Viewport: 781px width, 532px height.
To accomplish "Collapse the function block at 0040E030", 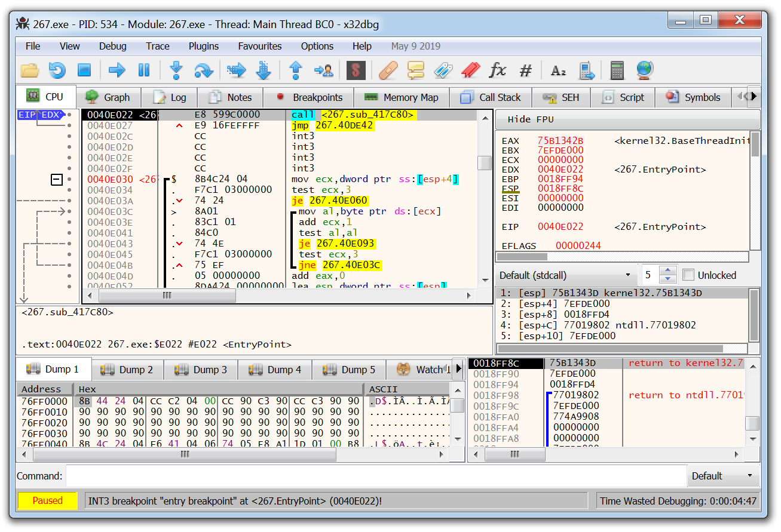I will [57, 179].
